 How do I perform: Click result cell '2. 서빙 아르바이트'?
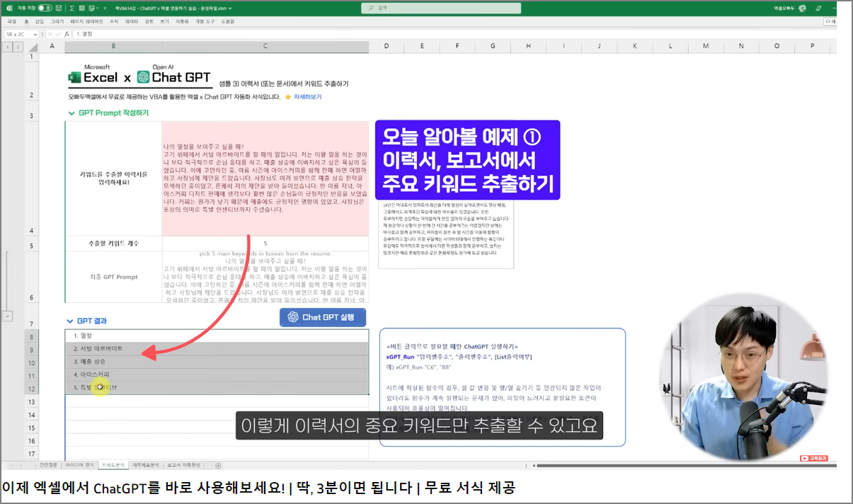point(217,349)
